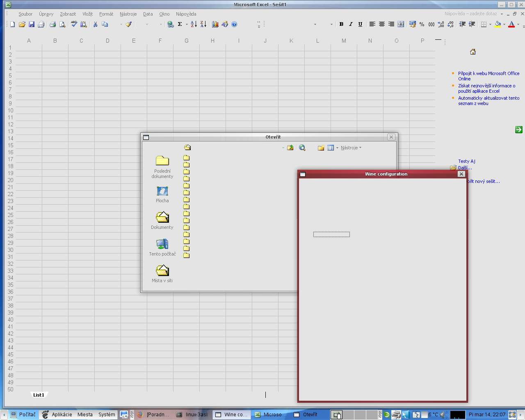The width and height of the screenshot is (525, 420).
Task: Increase cell indent
Action: click(x=472, y=24)
